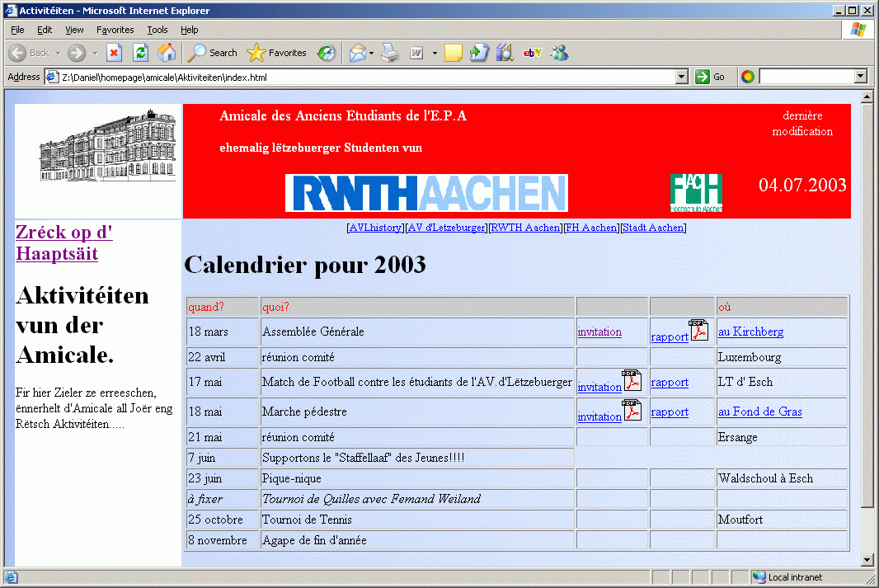Click the PDF icon in the 18 mai row
The height and width of the screenshot is (588, 879).
(632, 410)
